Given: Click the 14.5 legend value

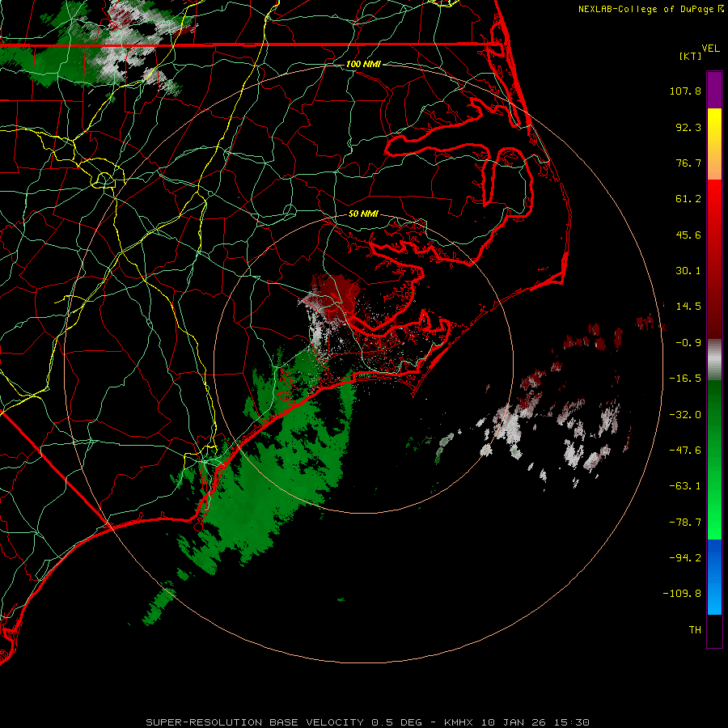Looking at the screenshot, I should (688, 307).
